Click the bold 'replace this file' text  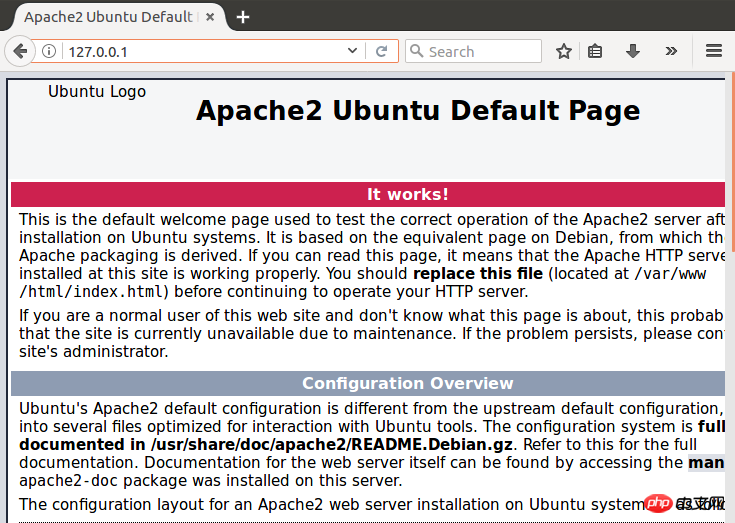tap(478, 274)
